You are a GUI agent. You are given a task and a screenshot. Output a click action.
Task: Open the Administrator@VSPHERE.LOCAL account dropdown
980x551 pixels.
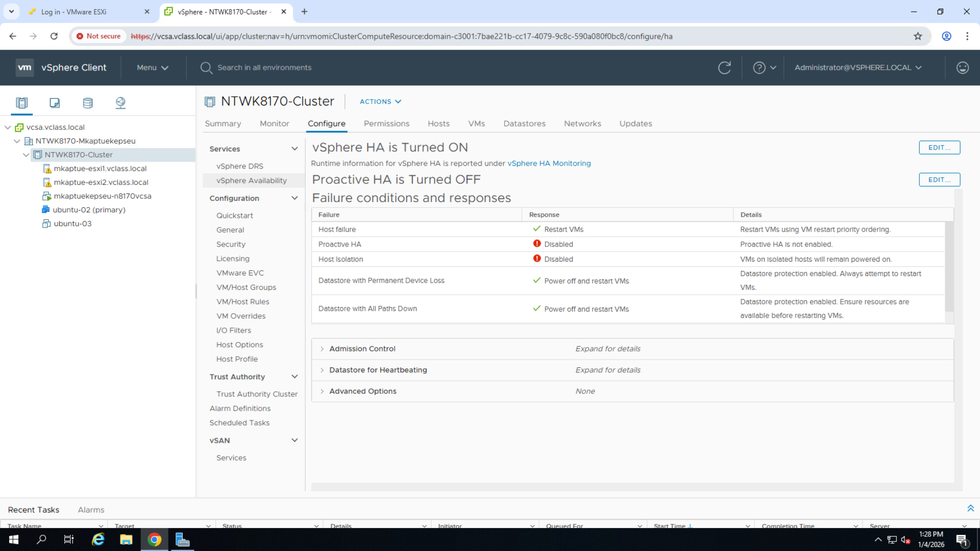click(857, 67)
